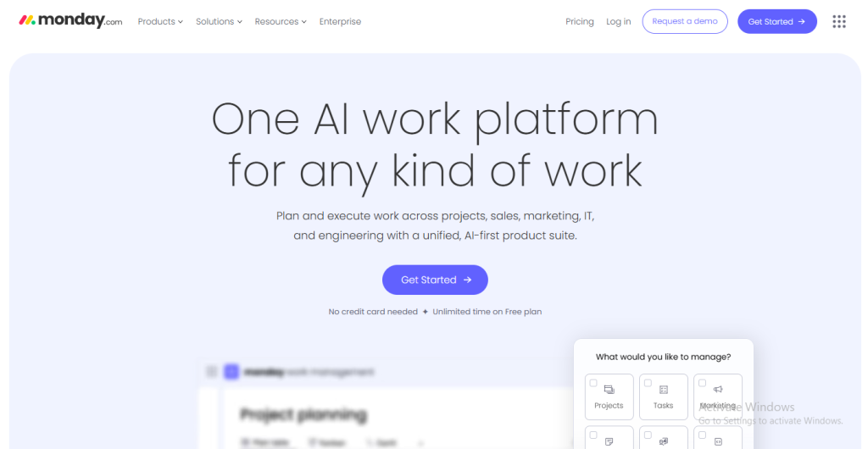Click the Projects card icon
Image resolution: width=868 pixels, height=449 pixels.
(x=609, y=390)
